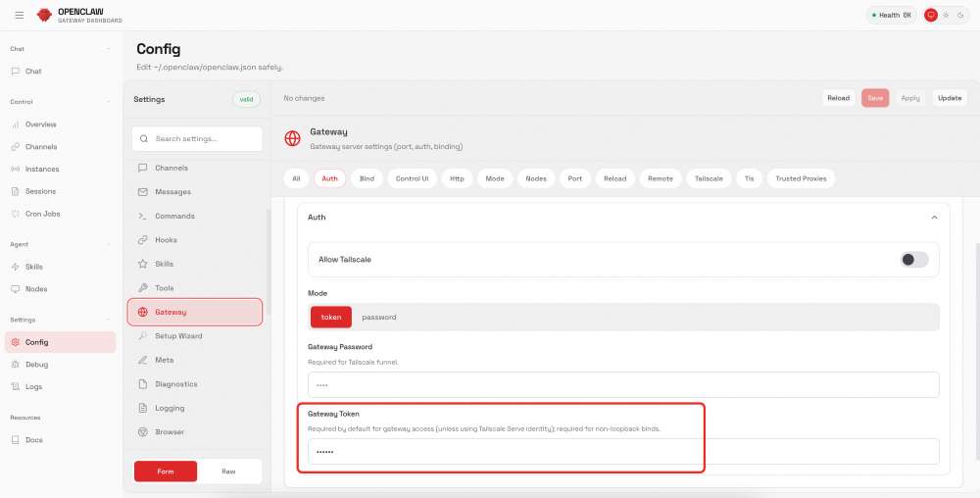Enable the Allow Tailscale switch
This screenshot has height=498, width=980.
[x=913, y=260]
